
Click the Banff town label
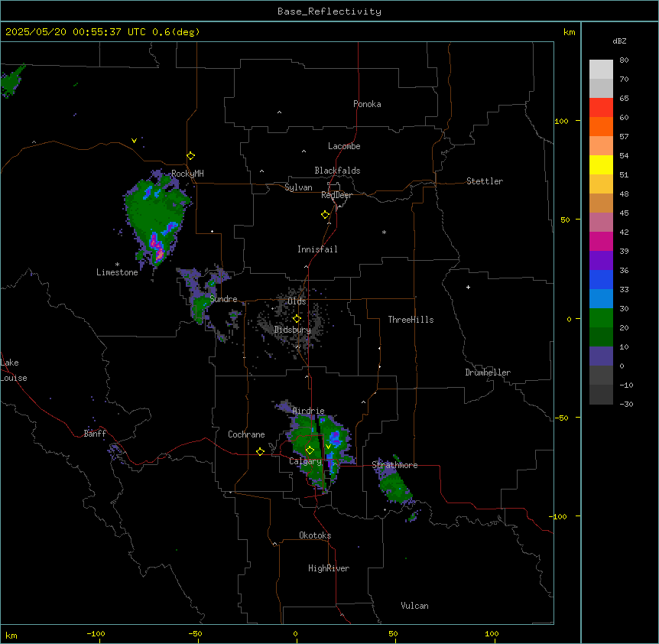tap(95, 434)
